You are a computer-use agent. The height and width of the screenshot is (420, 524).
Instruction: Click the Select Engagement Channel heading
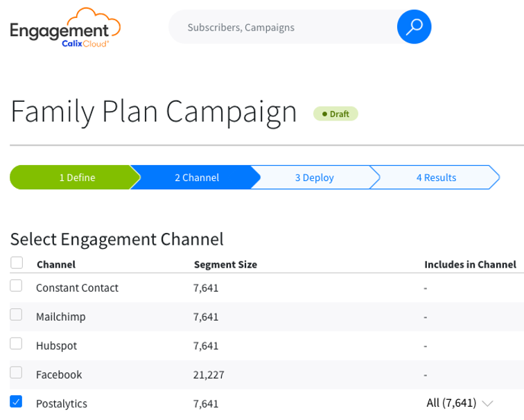tap(117, 240)
